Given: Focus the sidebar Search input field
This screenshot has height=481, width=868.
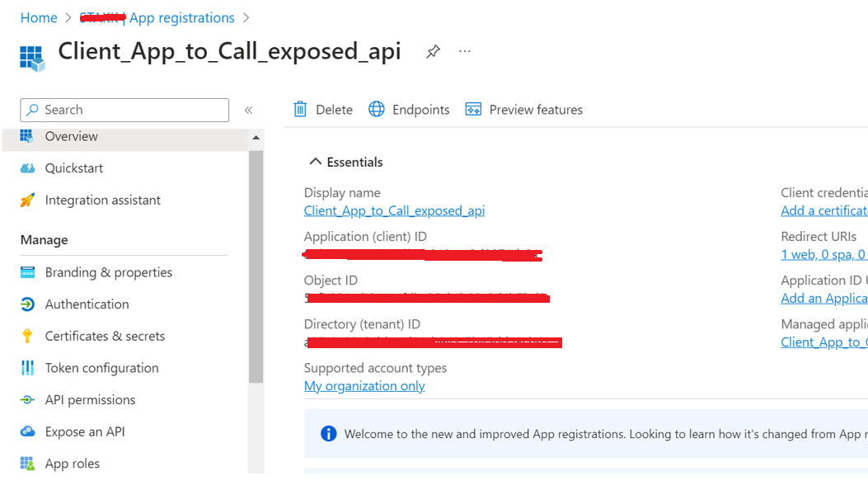Looking at the screenshot, I should (x=124, y=110).
